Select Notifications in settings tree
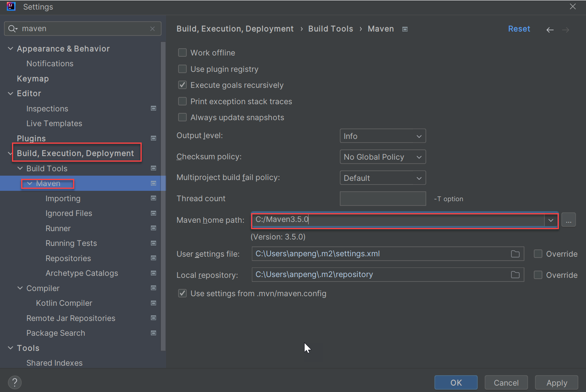Viewport: 586px width, 392px height. tap(50, 63)
